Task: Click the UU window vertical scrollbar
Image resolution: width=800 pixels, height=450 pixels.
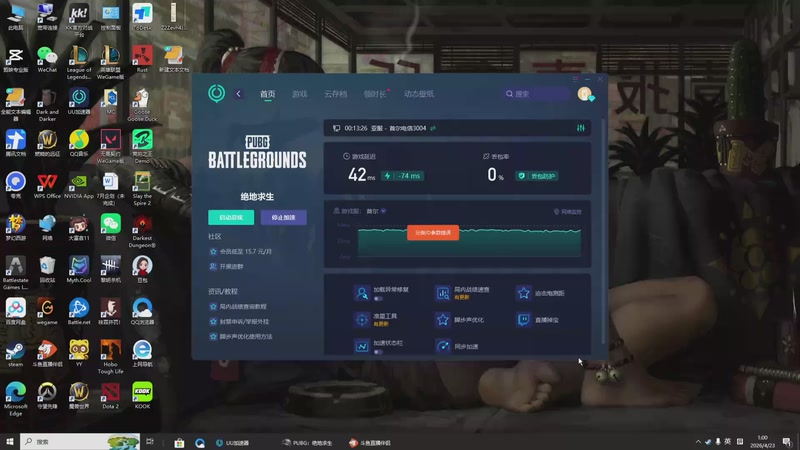Action: tap(604, 232)
